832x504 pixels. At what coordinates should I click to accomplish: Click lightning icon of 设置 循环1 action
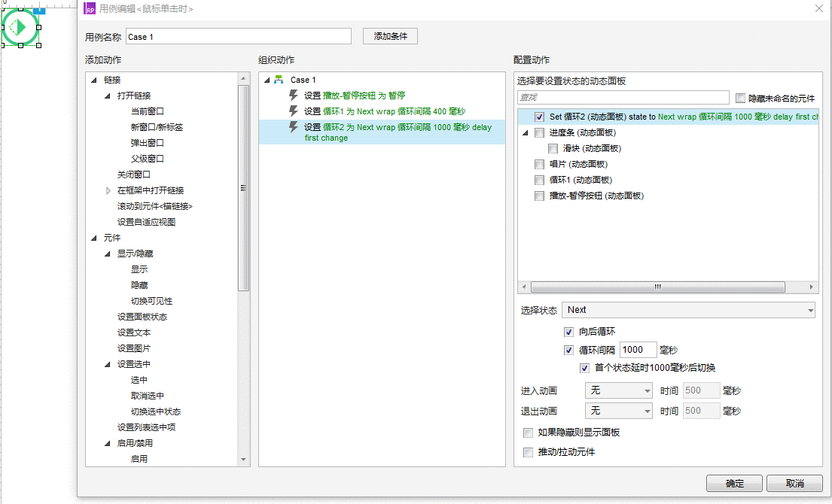pos(293,111)
